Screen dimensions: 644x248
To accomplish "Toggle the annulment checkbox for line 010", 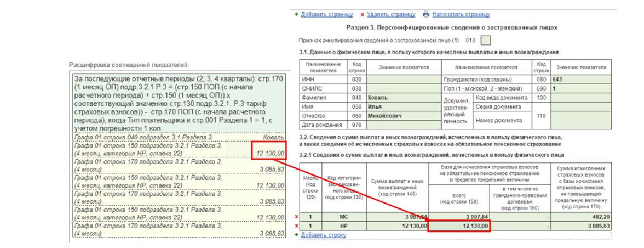I will click(486, 41).
